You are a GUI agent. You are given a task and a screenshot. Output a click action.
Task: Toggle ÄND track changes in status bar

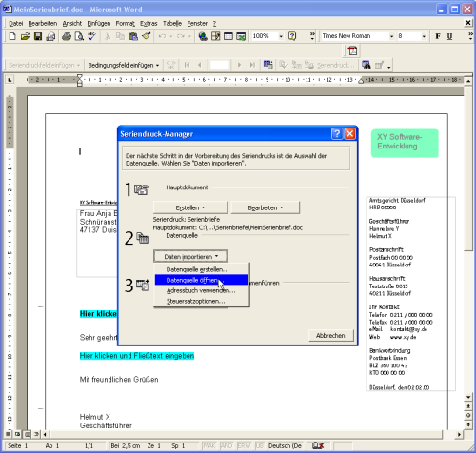pos(227,445)
